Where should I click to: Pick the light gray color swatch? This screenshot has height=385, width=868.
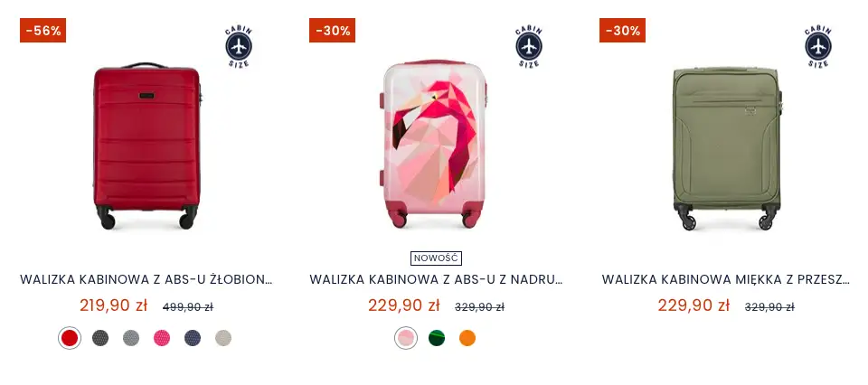click(x=131, y=338)
